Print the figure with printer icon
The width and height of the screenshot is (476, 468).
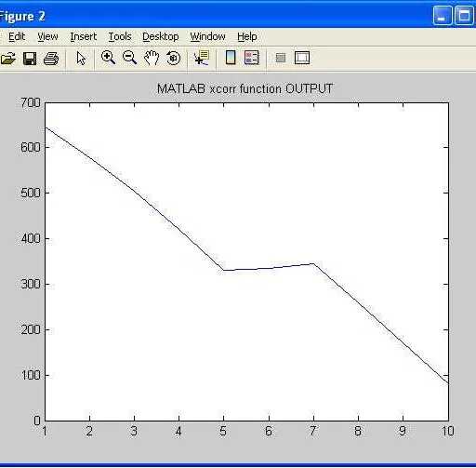[51, 59]
